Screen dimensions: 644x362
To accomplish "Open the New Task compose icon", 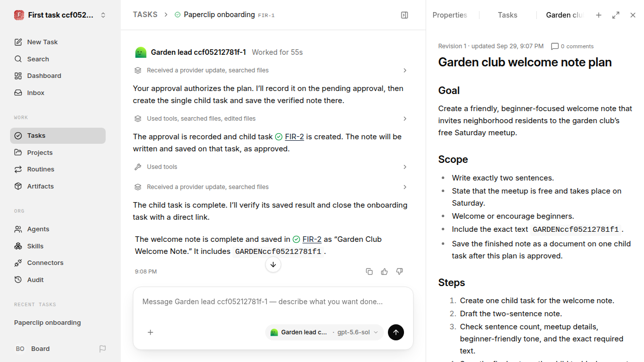I will (19, 42).
